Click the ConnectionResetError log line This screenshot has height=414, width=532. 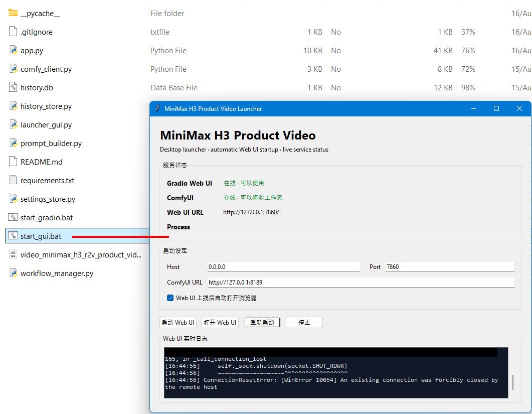point(331,383)
